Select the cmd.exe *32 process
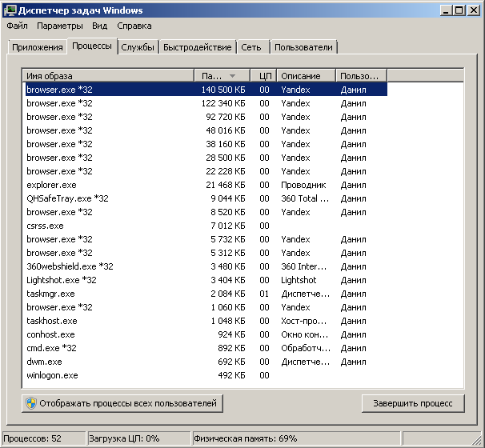Screen dimensions: 485x448 [205, 348]
